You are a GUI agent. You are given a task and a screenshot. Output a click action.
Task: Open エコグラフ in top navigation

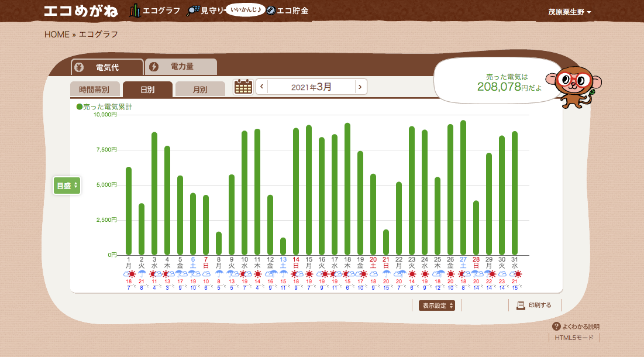(x=161, y=11)
